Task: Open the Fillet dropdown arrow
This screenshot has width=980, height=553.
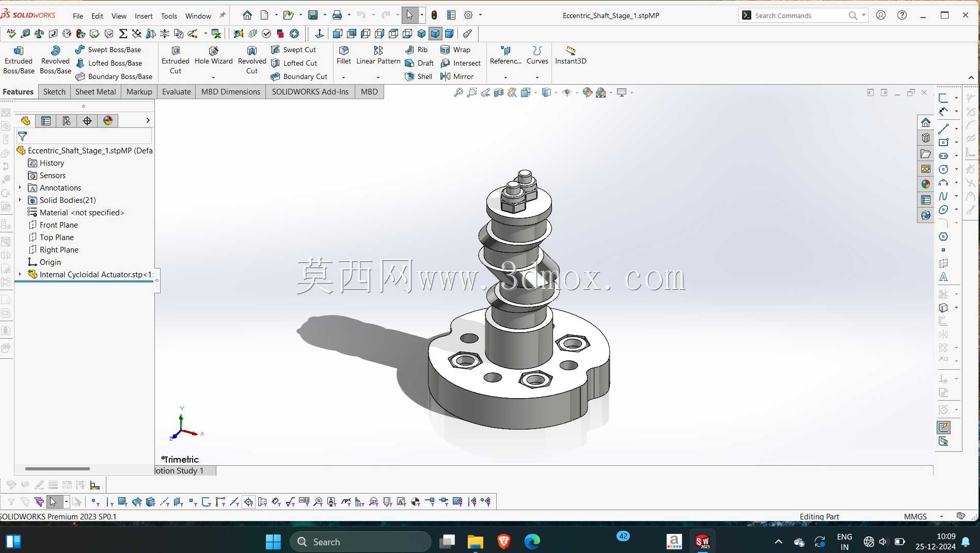Action: click(x=344, y=77)
